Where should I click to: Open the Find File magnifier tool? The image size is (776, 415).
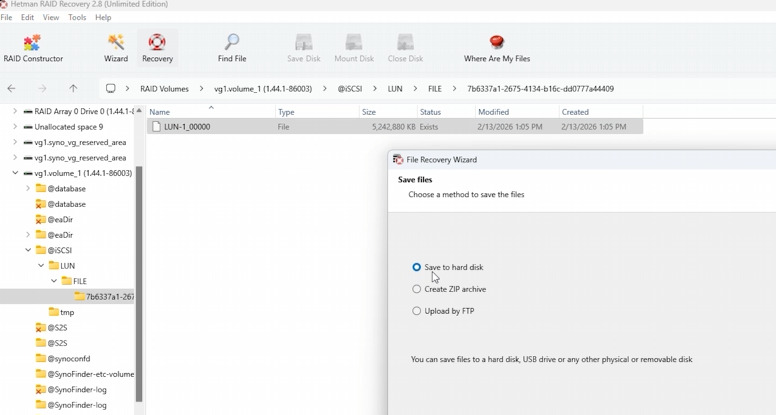click(232, 48)
